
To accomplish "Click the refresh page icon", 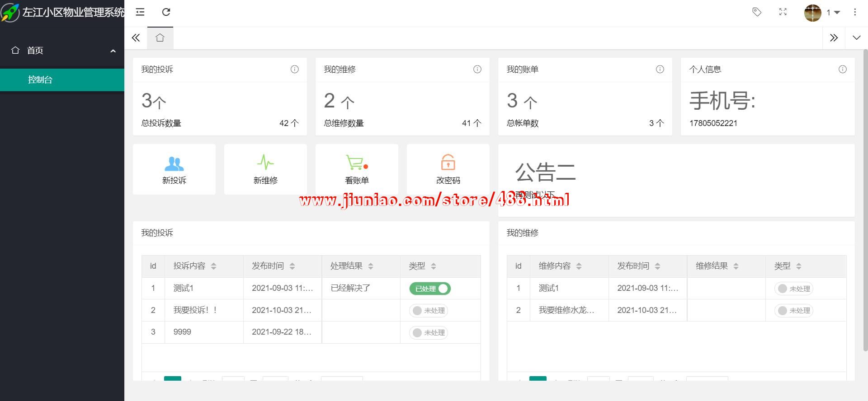I will (x=166, y=12).
